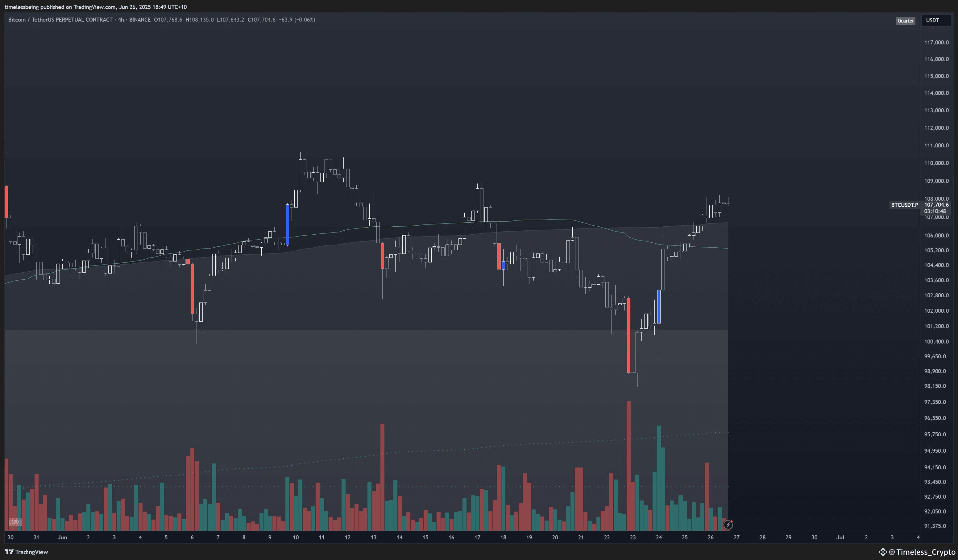This screenshot has width=958, height=560.
Task: Click the 97,350.0 price scale label
Action: (935, 402)
